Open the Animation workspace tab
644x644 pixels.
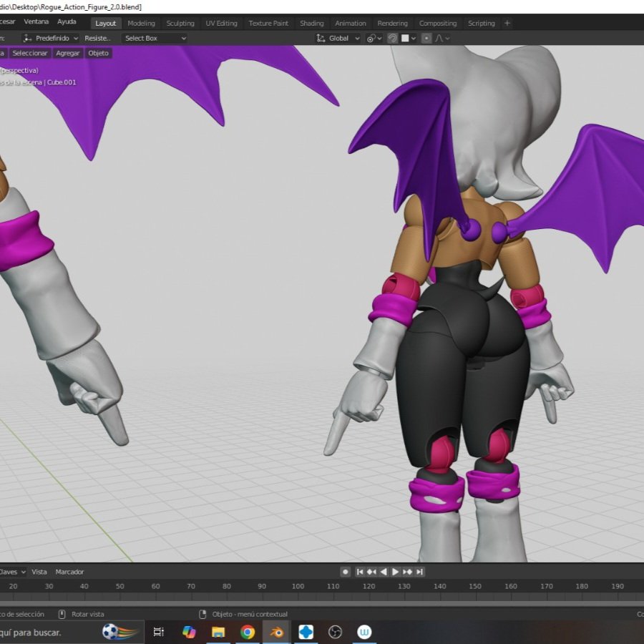click(x=351, y=24)
